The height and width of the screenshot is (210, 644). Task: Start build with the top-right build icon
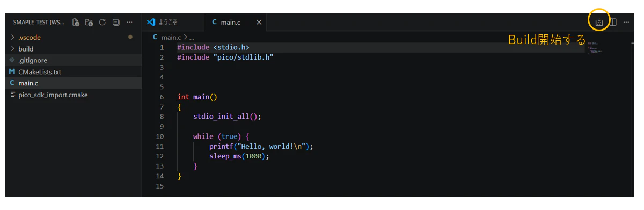click(x=599, y=23)
